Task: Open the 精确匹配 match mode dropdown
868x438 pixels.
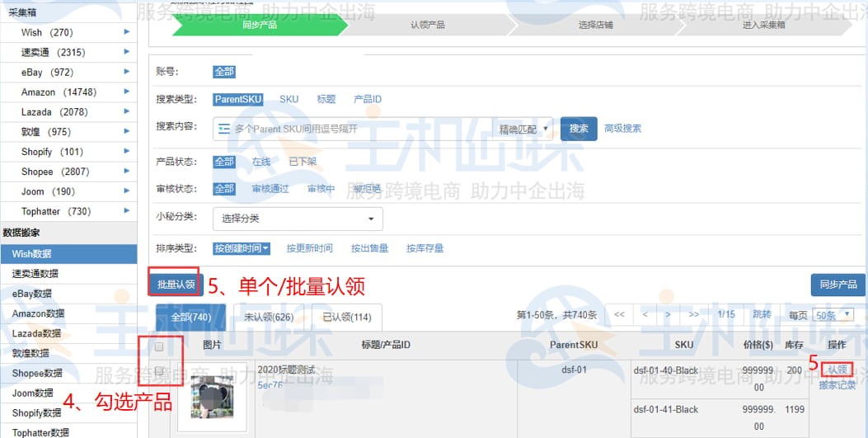Action: click(x=523, y=129)
